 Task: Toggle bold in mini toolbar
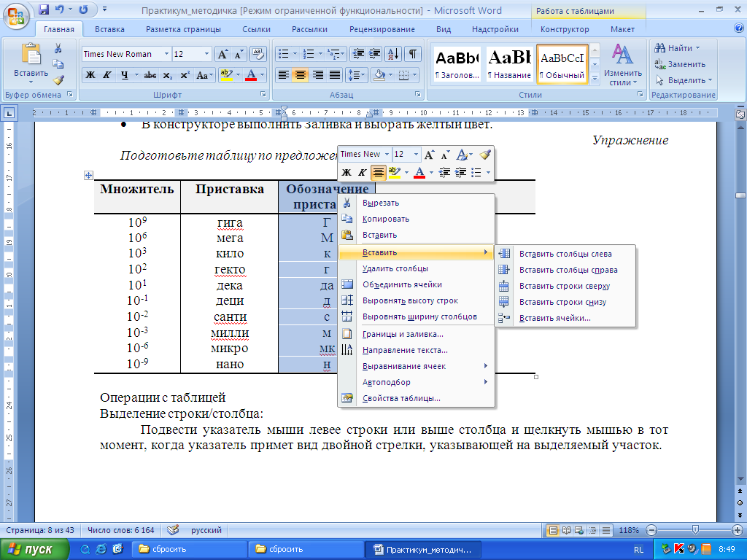tap(347, 172)
